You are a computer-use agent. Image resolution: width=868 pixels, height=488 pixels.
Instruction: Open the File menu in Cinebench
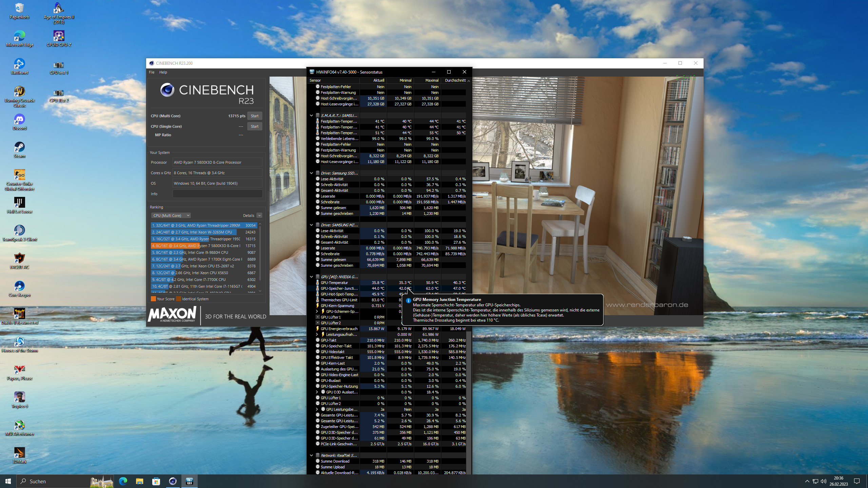click(x=152, y=72)
